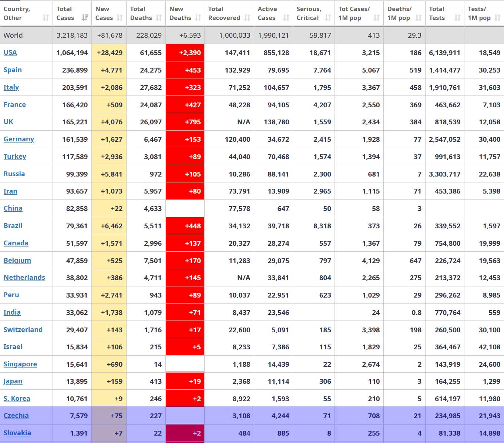Viewport: 504px width, 443px height.
Task: Follow the Germany link
Action: coord(19,139)
